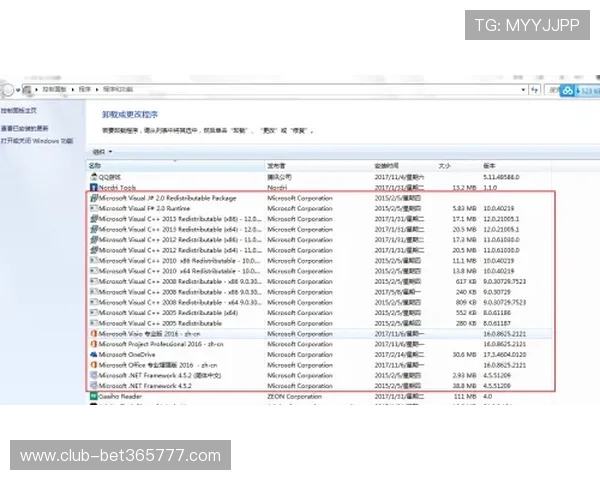
Task: Click the 5.83 MB size cell
Action: coord(464,208)
